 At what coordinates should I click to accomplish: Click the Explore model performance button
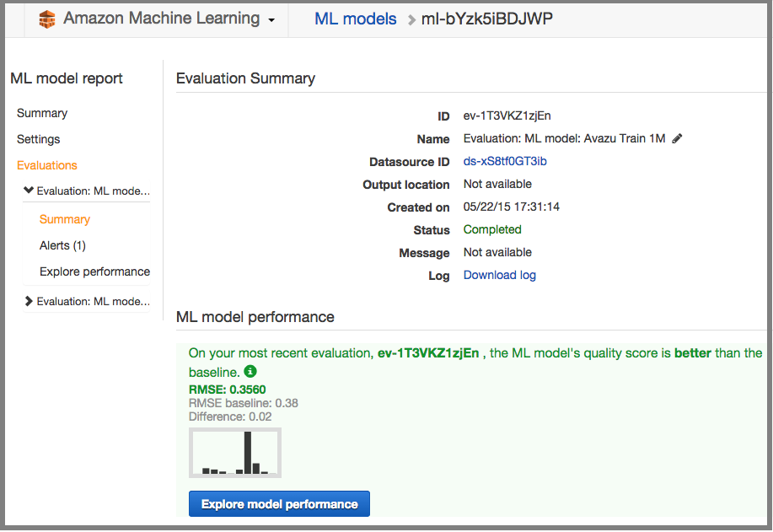[279, 504]
